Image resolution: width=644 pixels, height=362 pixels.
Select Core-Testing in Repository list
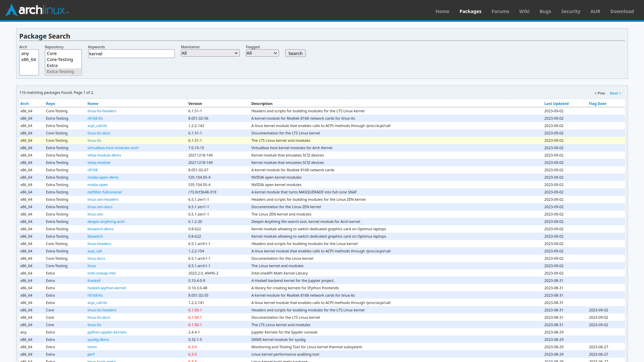(x=63, y=60)
